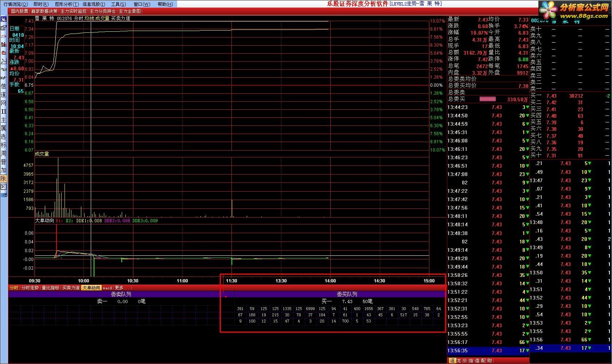Select the 量比指标 indicator tab
This screenshot has height=364, width=612.
(50, 288)
